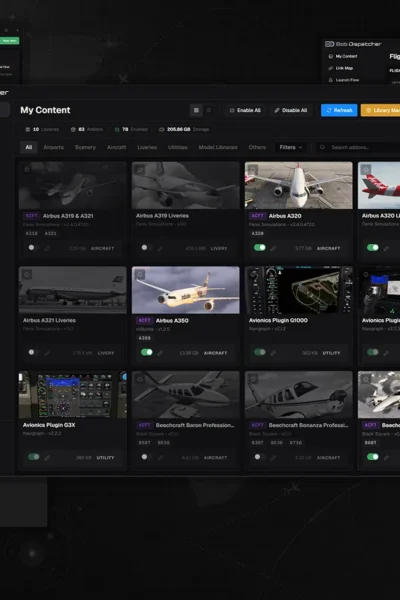The image size is (400, 600).
Task: Click the corner icon on Beechcraft Bonanza thumbnail
Action: tap(253, 379)
